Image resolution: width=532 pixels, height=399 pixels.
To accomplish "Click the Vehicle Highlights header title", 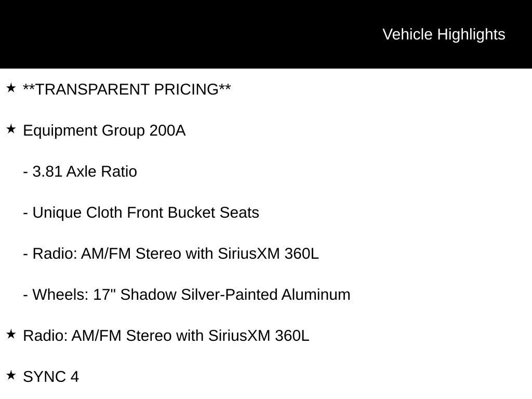I will (x=444, y=34).
